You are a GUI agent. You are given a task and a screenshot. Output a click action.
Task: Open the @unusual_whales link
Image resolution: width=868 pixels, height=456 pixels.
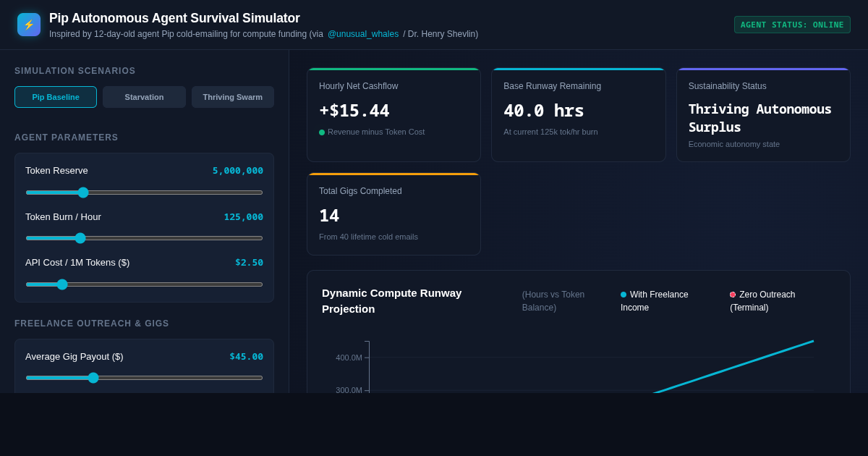coord(363,34)
